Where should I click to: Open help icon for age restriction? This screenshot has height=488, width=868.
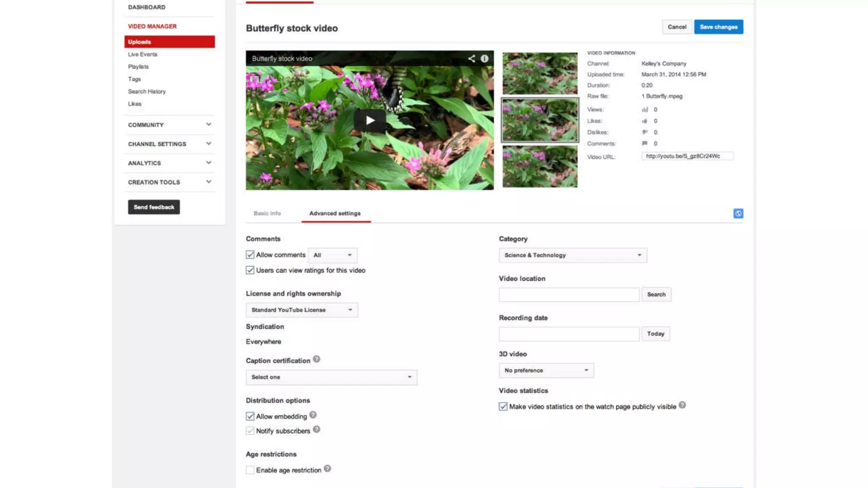coord(327,469)
